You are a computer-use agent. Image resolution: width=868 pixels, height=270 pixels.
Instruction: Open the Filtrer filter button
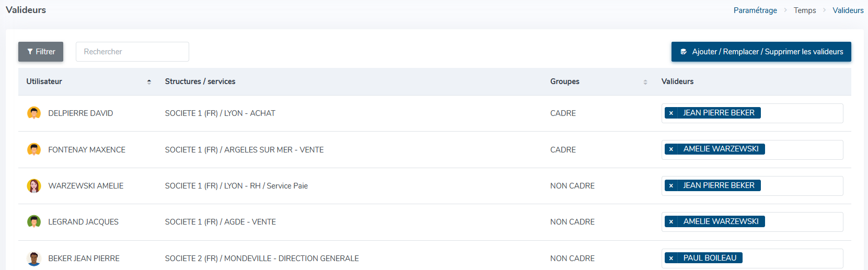pos(41,52)
